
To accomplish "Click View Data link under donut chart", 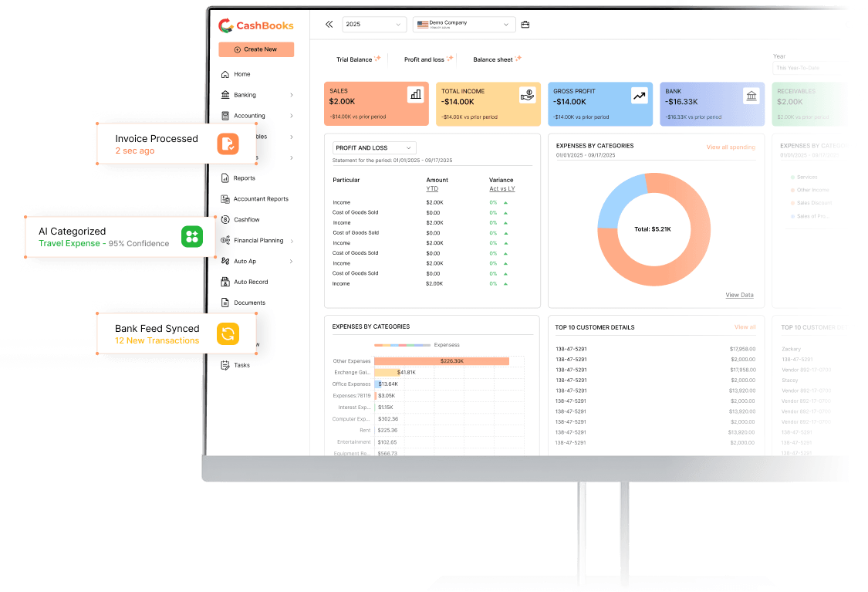I will coord(740,295).
